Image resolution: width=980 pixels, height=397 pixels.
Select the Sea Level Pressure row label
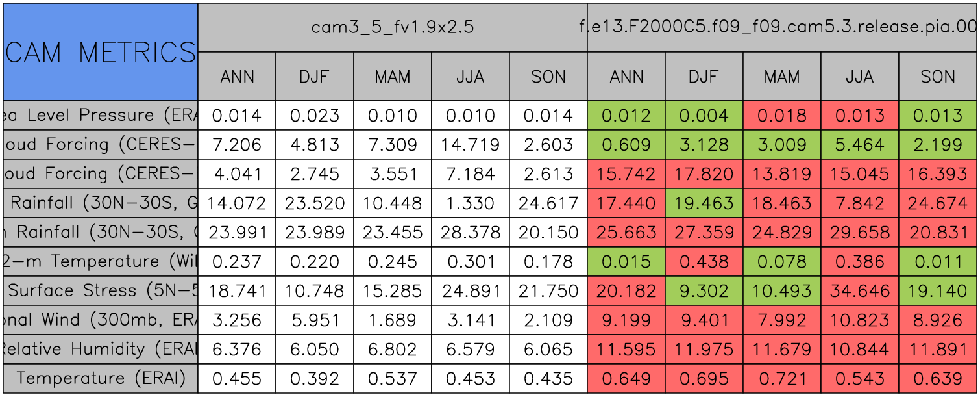pyautogui.click(x=100, y=116)
